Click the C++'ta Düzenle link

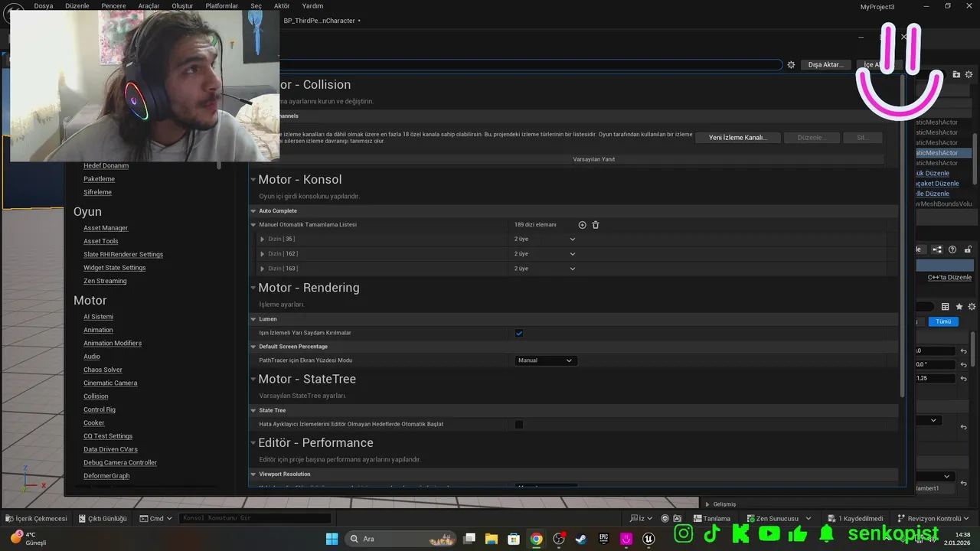(949, 278)
